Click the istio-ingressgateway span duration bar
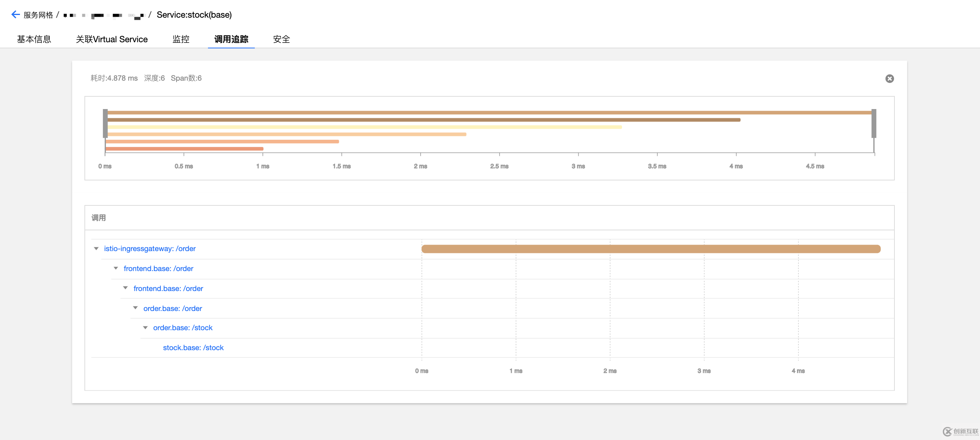980x440 pixels. click(x=651, y=249)
